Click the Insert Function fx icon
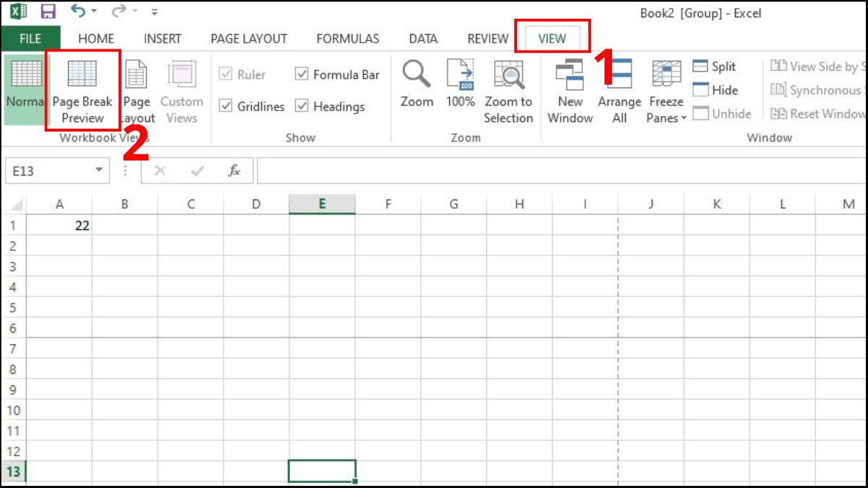 (x=234, y=171)
